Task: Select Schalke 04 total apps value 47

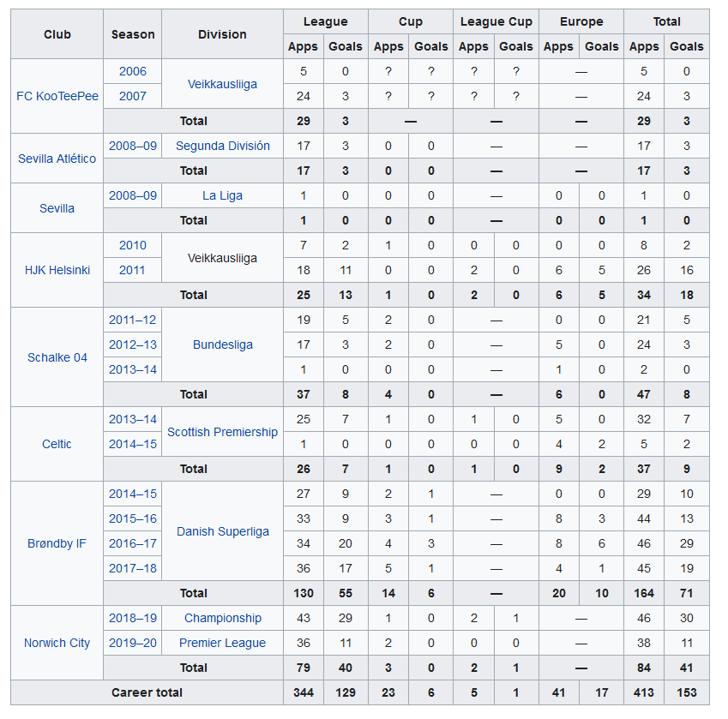Action: tap(644, 394)
